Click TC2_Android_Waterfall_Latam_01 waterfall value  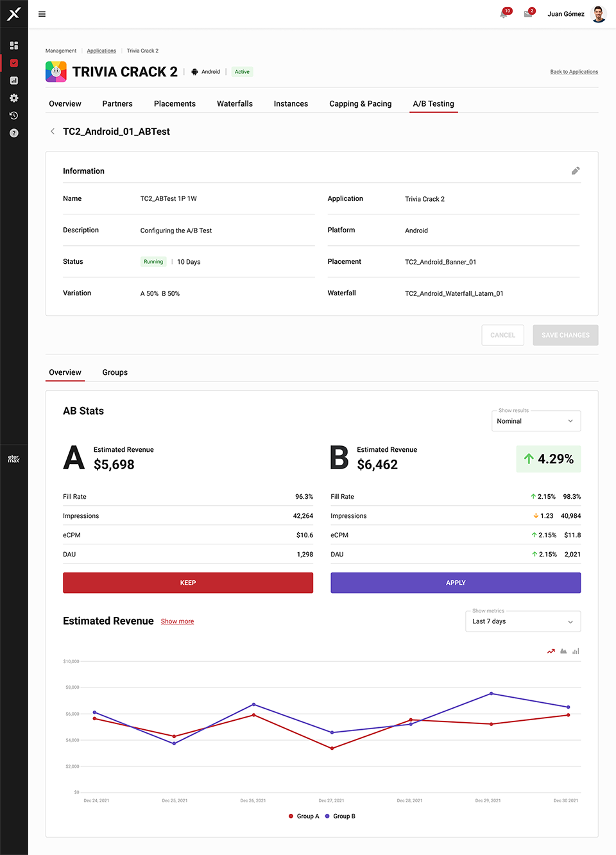coord(454,293)
